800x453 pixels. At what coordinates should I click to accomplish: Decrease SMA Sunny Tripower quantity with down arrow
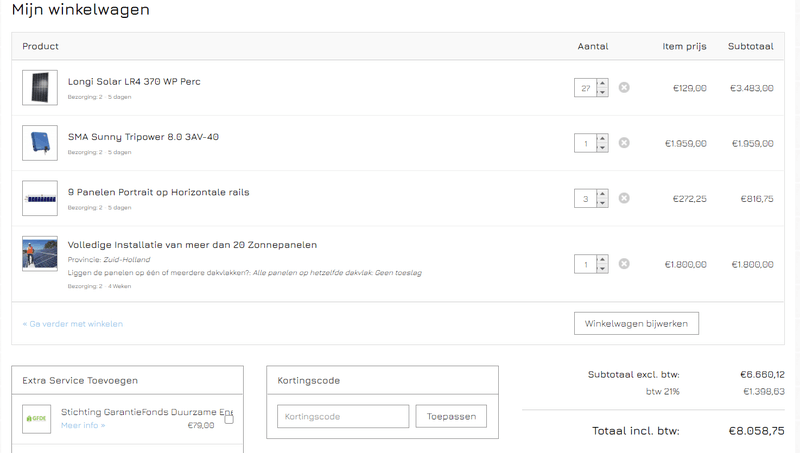[602, 148]
